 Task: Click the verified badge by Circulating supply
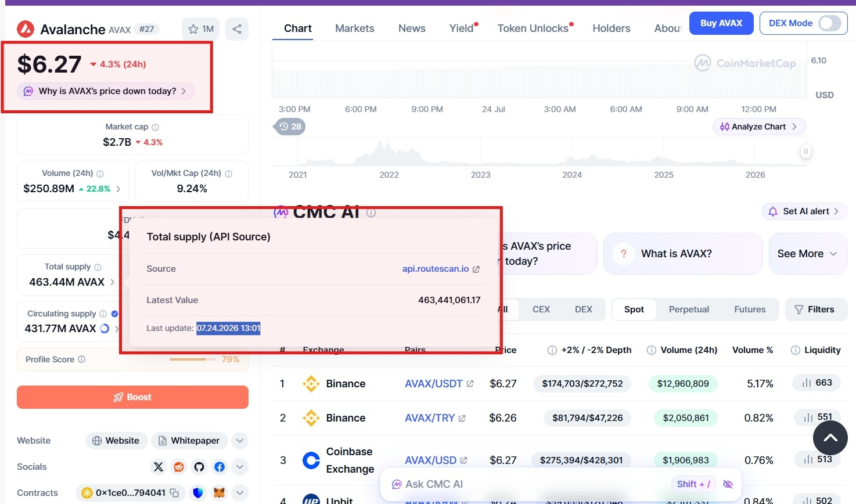click(x=114, y=314)
